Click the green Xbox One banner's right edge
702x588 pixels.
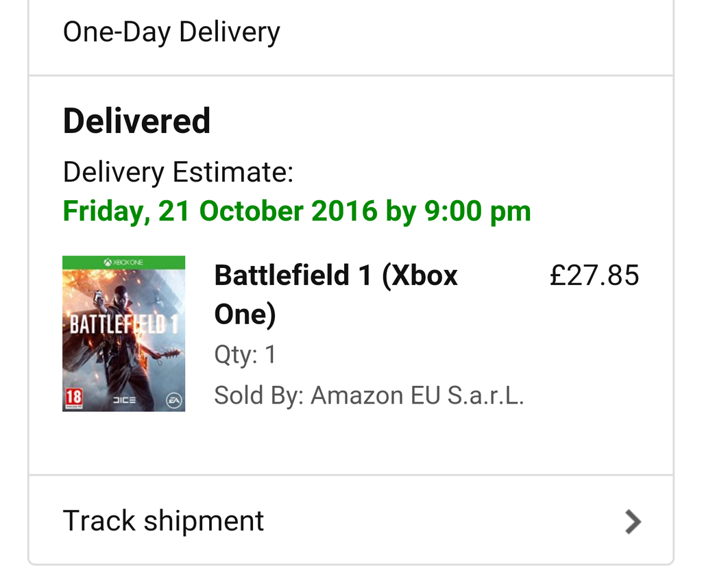pos(180,262)
